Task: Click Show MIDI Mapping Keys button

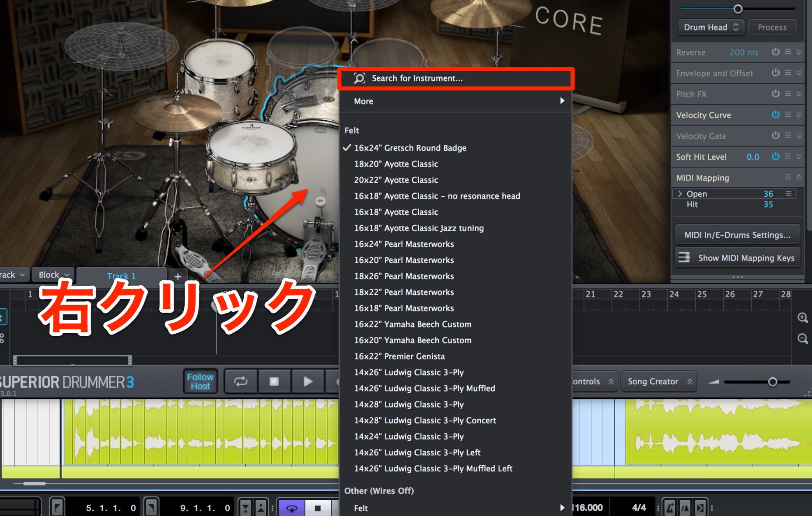Action: [738, 258]
